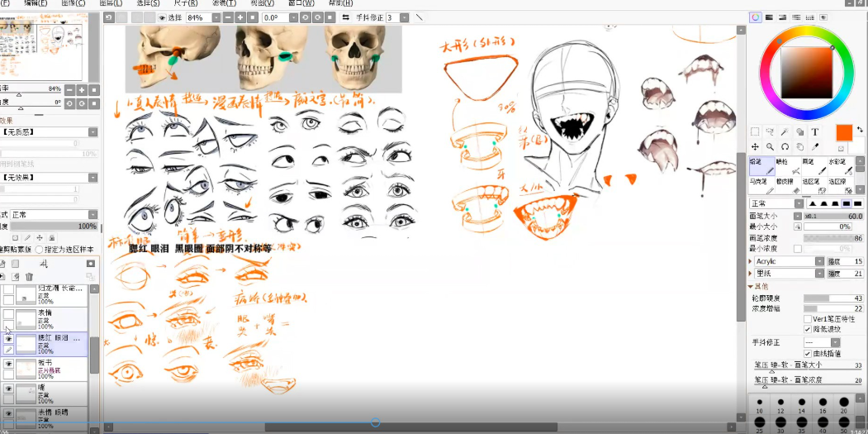Choose the 橡皮擦 eraser tool

[x=788, y=185]
